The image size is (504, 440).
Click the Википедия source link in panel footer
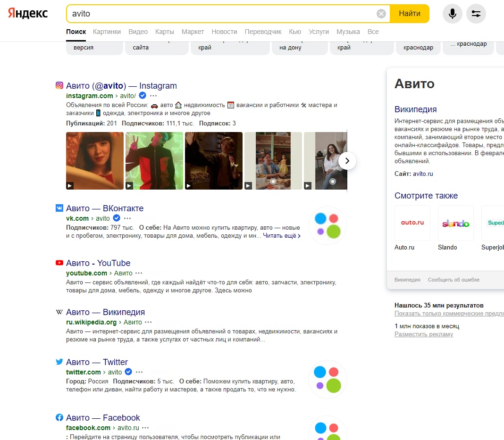pos(407,280)
